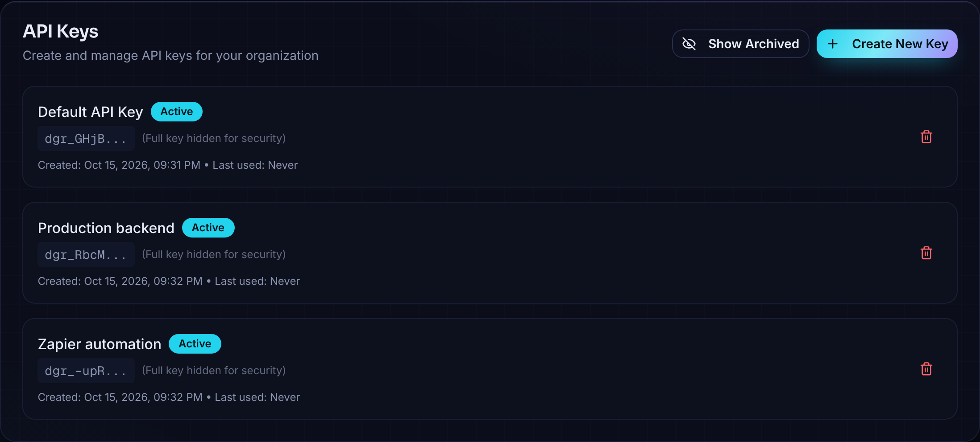Viewport: 980px width, 442px height.
Task: Toggle Show Archived keys
Action: 740,44
